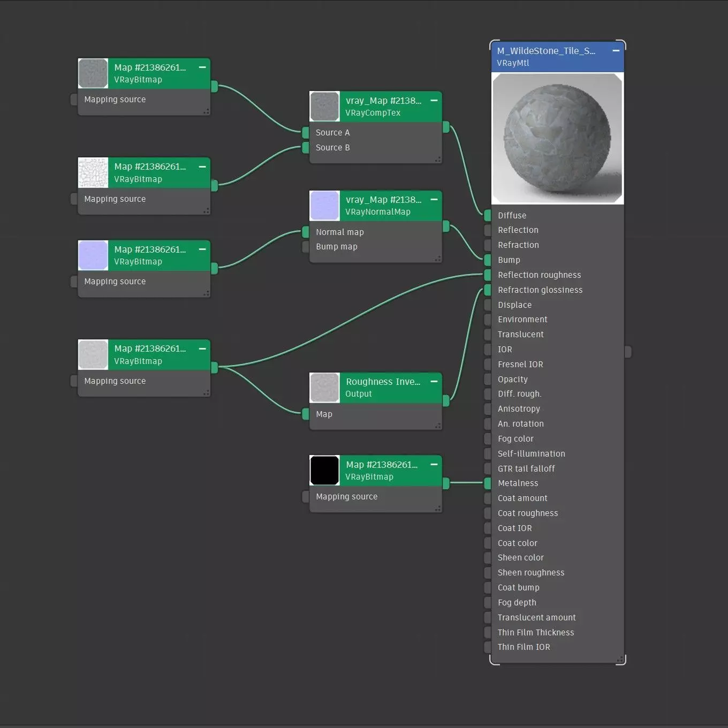
Task: Click the Anisotropy slot label
Action: [x=519, y=409]
